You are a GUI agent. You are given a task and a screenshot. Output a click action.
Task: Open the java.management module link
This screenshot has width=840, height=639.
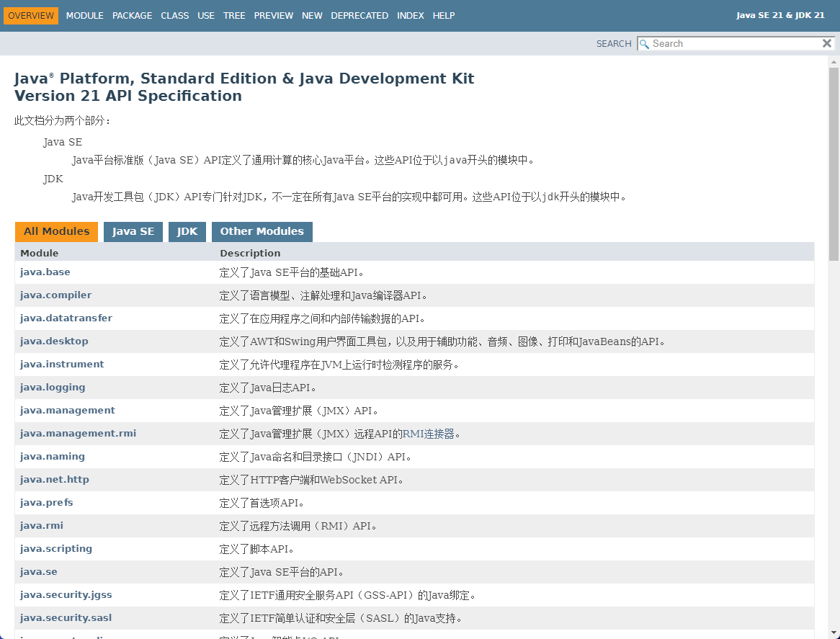coord(68,411)
